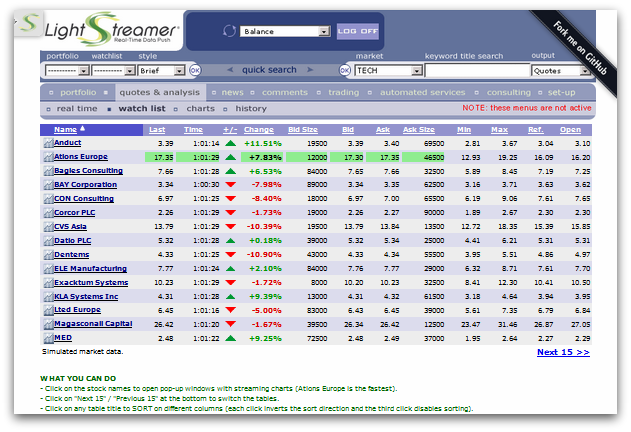Click the chart icon beside CVS Asia
This screenshot has width=631, height=432.
tap(48, 227)
